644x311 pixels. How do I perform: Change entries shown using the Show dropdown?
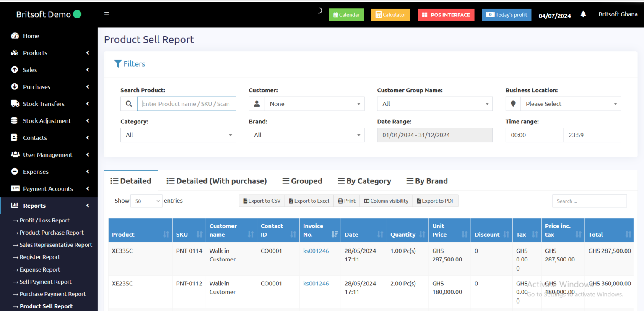click(146, 201)
